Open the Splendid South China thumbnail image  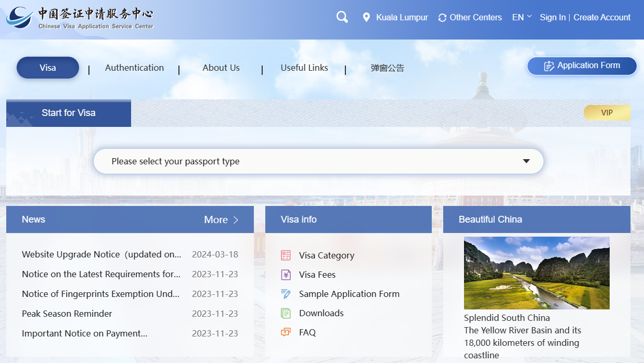coord(536,273)
